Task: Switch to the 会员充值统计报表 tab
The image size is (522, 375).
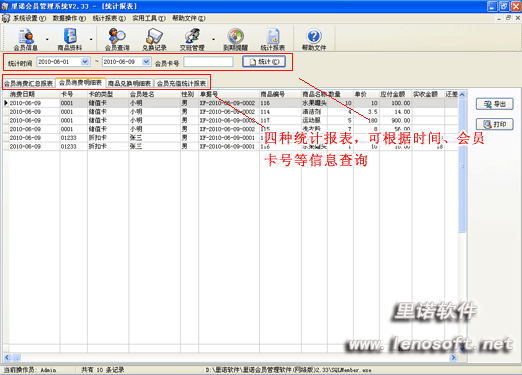Action: 182,83
